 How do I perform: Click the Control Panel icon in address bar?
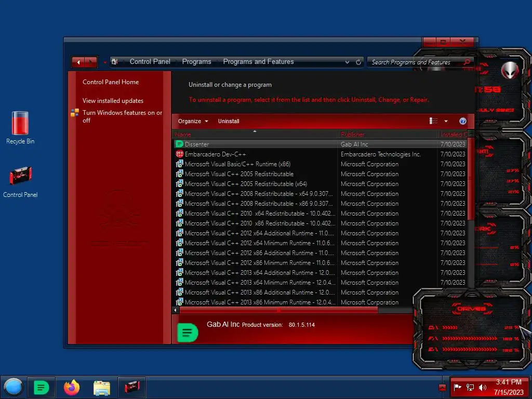[115, 62]
